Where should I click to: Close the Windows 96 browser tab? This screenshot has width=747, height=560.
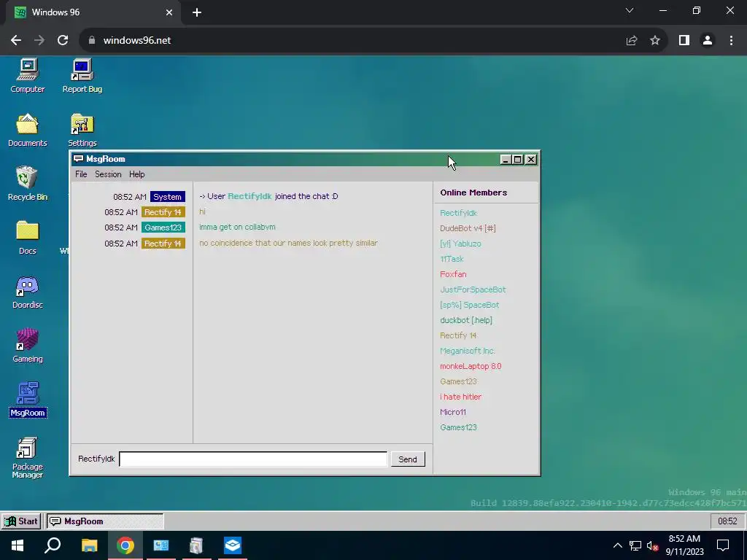point(169,12)
